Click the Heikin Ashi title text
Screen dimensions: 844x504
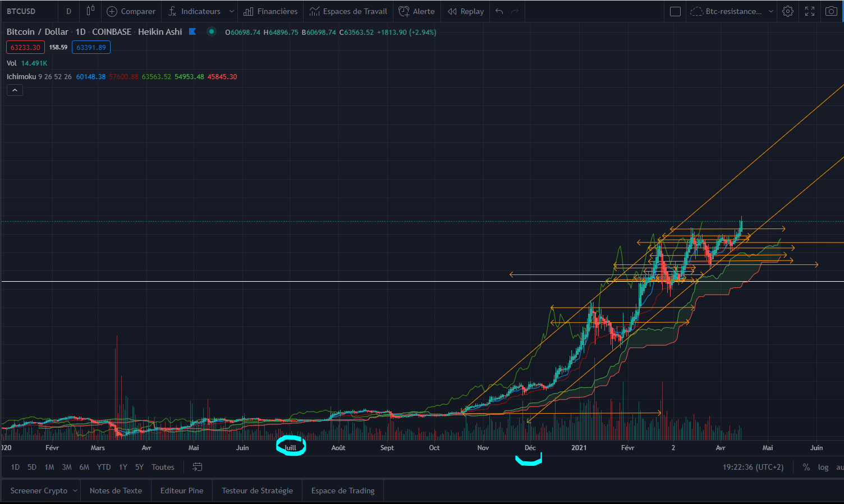(160, 31)
